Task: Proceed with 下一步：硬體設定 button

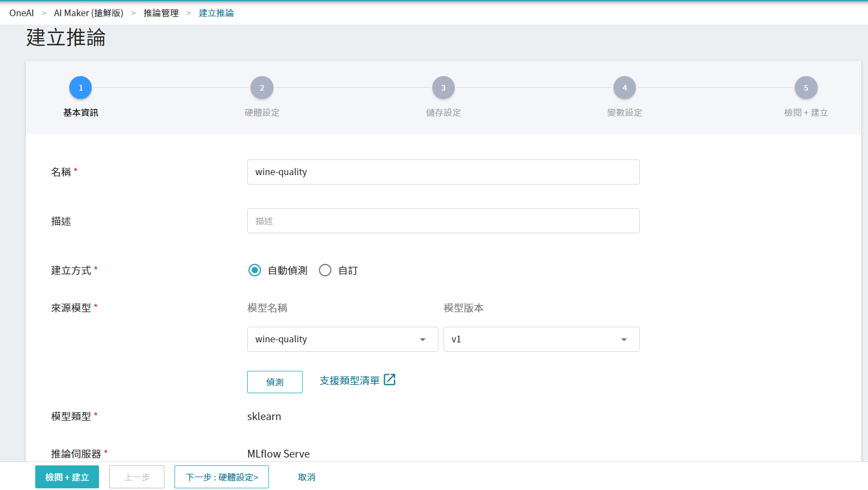Action: (221, 477)
